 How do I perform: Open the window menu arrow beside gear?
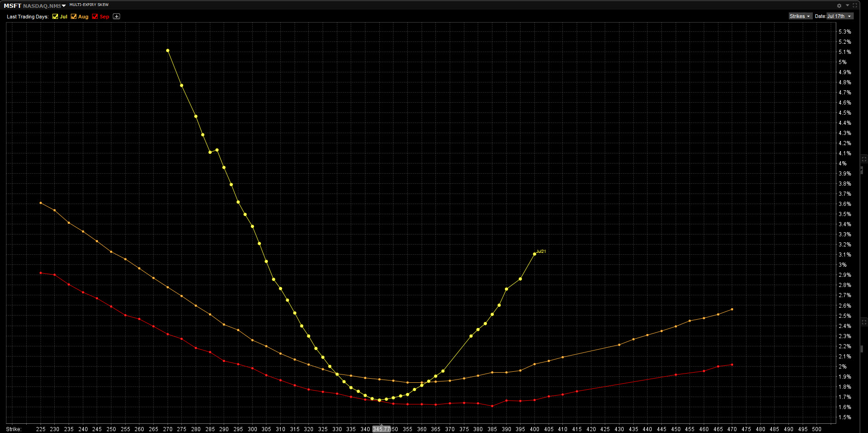(x=847, y=6)
